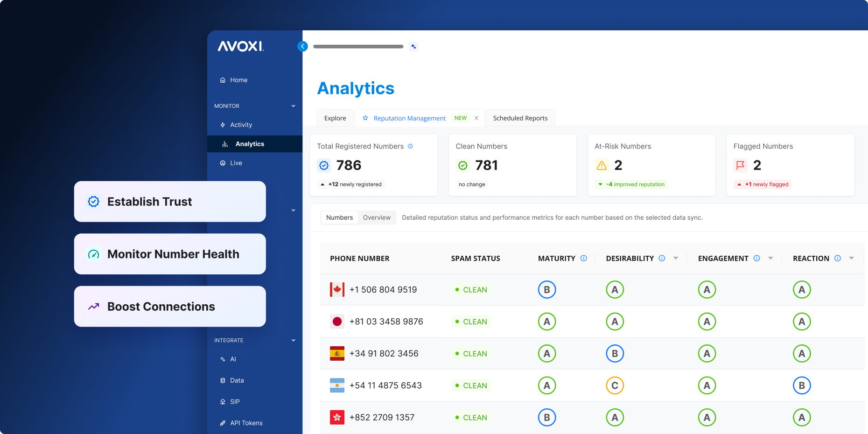Click the AVOXI logo
868x434 pixels.
coord(241,46)
